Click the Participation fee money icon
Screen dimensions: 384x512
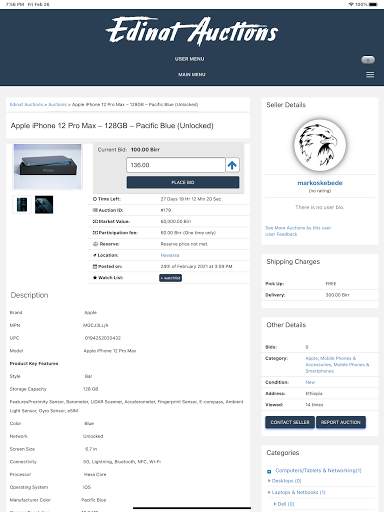95,233
